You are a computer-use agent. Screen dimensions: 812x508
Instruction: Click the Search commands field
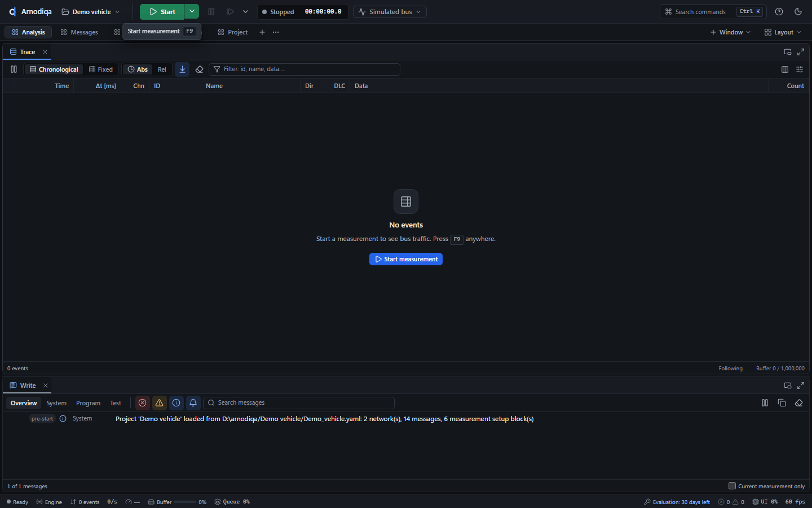[x=713, y=12]
